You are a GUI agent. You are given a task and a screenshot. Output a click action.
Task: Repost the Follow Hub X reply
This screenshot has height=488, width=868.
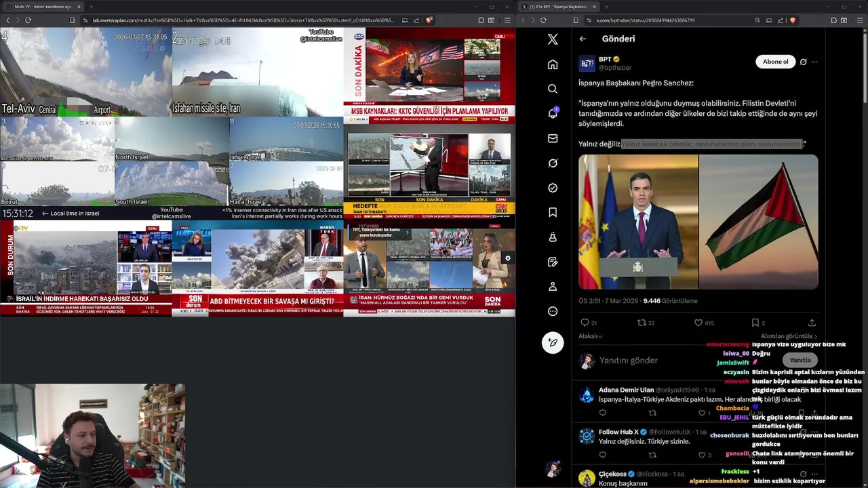coord(652,455)
